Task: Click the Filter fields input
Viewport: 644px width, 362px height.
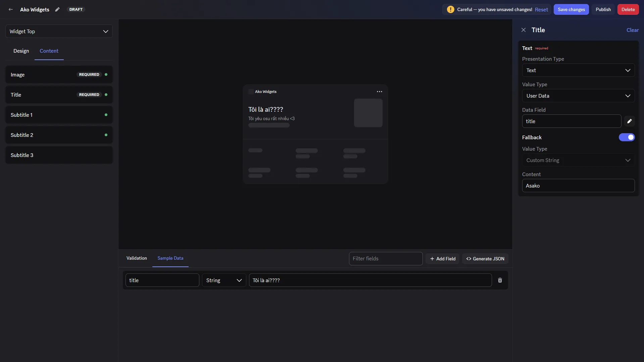Action: coord(386,259)
